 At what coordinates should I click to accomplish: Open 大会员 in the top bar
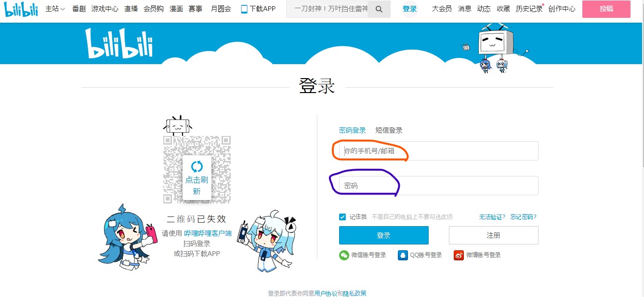pyautogui.click(x=442, y=9)
